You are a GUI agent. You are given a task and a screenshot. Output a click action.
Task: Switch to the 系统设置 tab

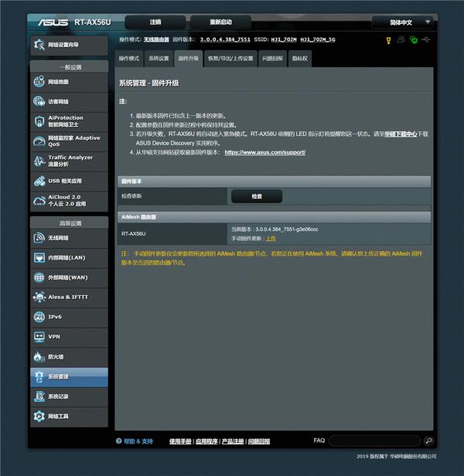click(x=159, y=58)
